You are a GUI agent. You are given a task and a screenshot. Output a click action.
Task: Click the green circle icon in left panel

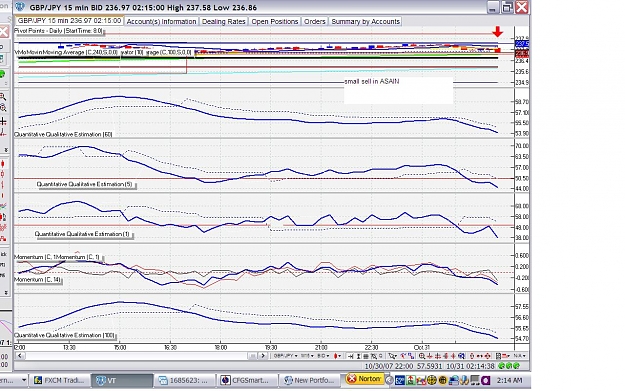pos(2,74)
